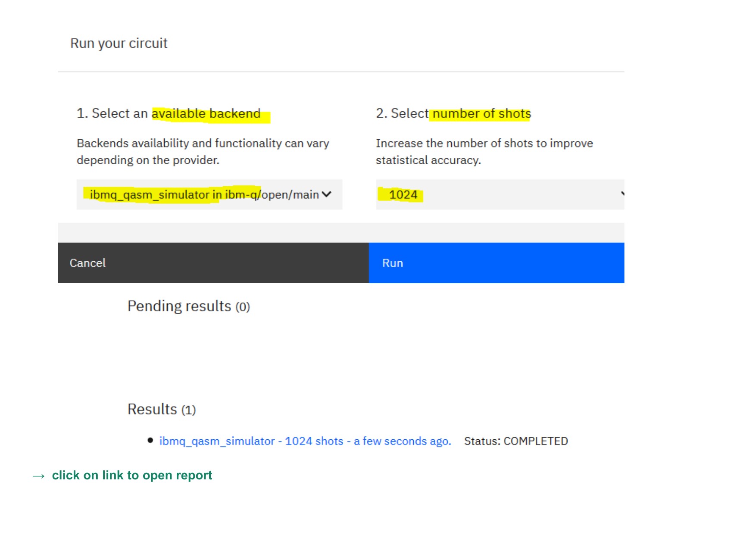Click the bullet point before the result link
The image size is (756, 535).
tap(150, 440)
